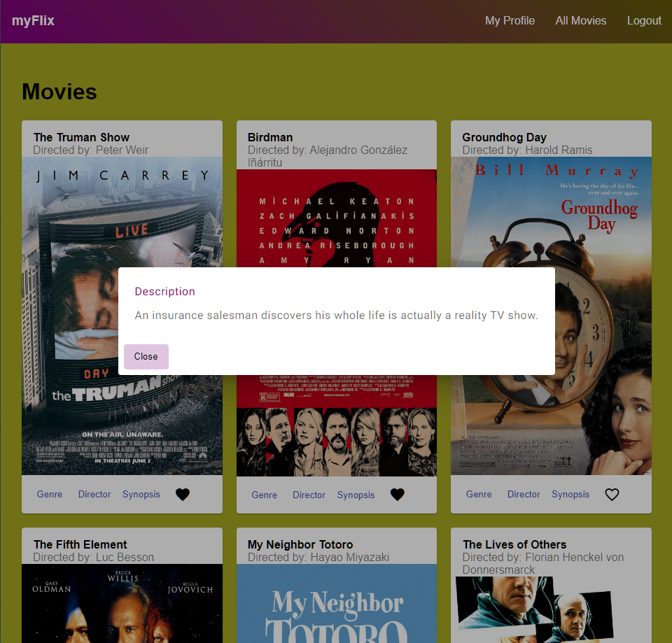672x643 pixels.
Task: Open Synopsis for The Truman Show
Action: [141, 495]
